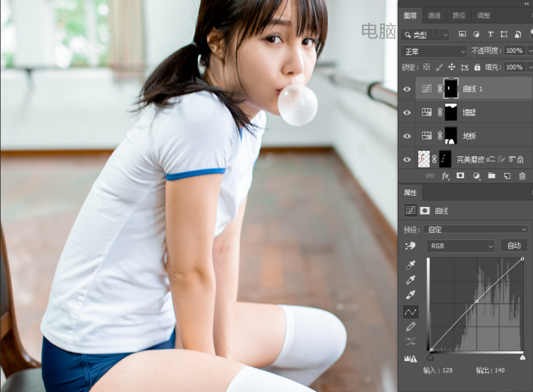Click the add layer style fx icon
Viewport: 533px width, 392px height.
tap(445, 175)
